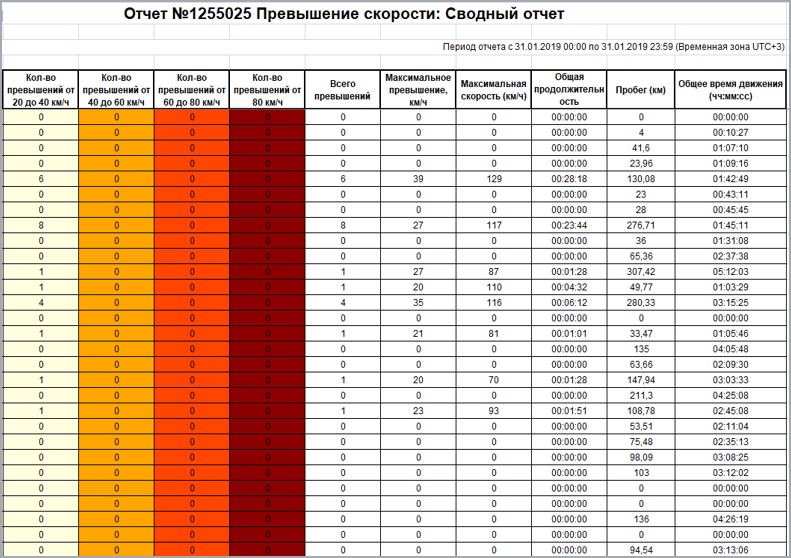Image resolution: width=791 pixels, height=558 pixels.
Task: Select the 'Максимальное превышение, км/ч' header
Action: coord(418,90)
